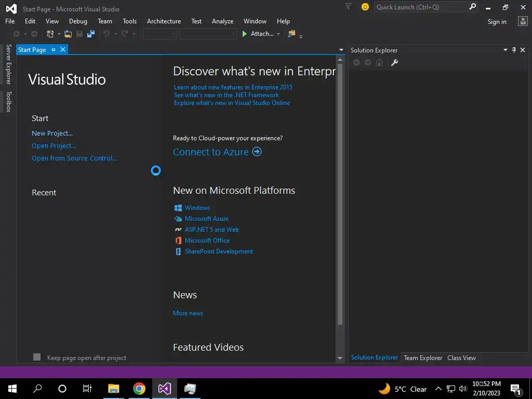
Task: Click the Navigate Backward toolbar icon
Action: (16, 34)
